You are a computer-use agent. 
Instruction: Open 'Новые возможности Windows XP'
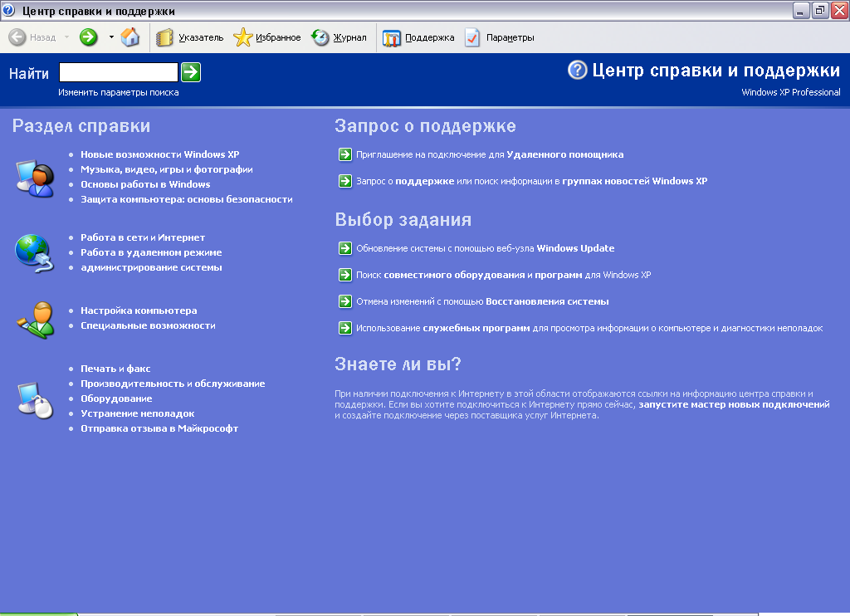[x=160, y=154]
